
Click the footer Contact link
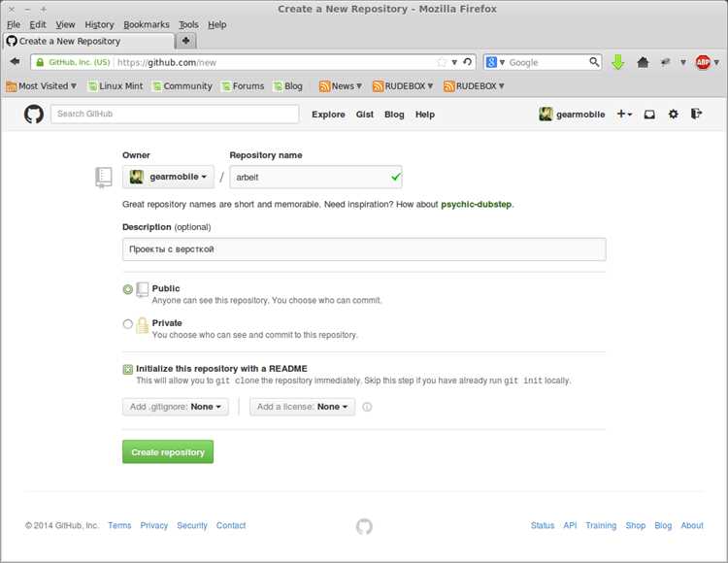click(x=231, y=525)
